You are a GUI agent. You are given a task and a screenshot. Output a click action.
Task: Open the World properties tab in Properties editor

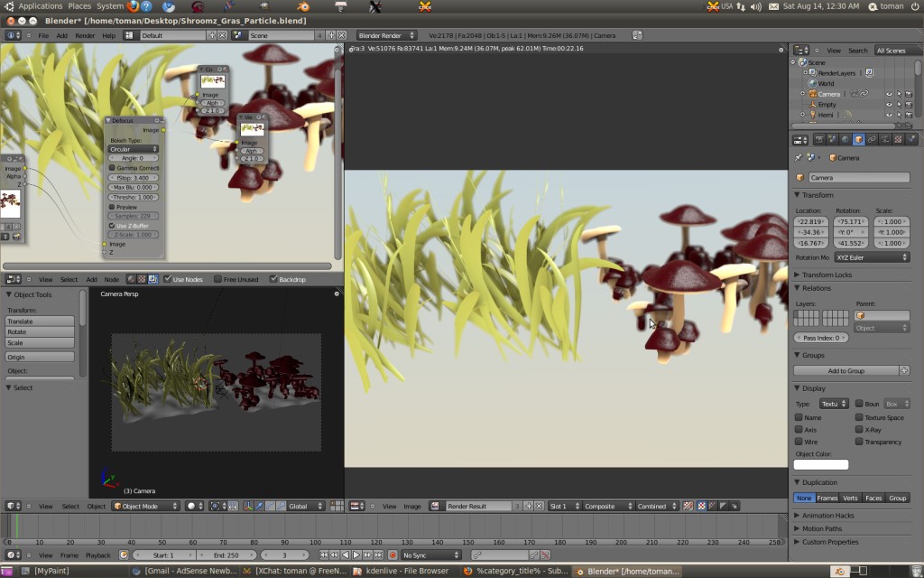point(845,139)
